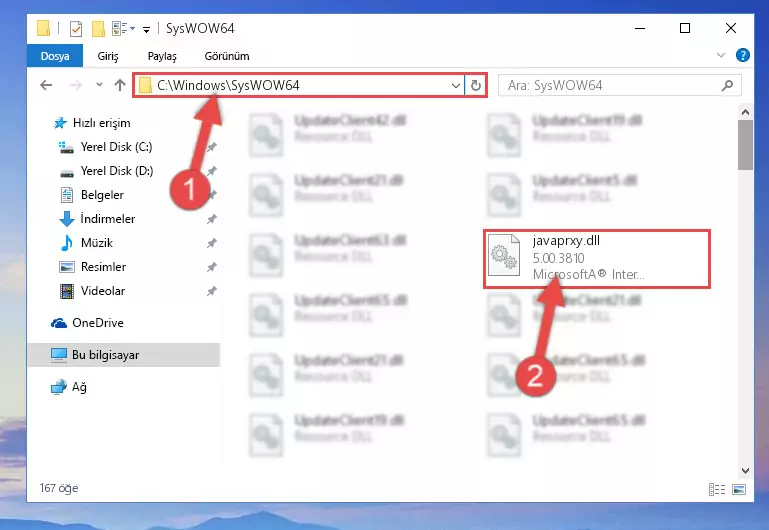The image size is (769, 530).
Task: Go up one folder level
Action: coord(120,85)
